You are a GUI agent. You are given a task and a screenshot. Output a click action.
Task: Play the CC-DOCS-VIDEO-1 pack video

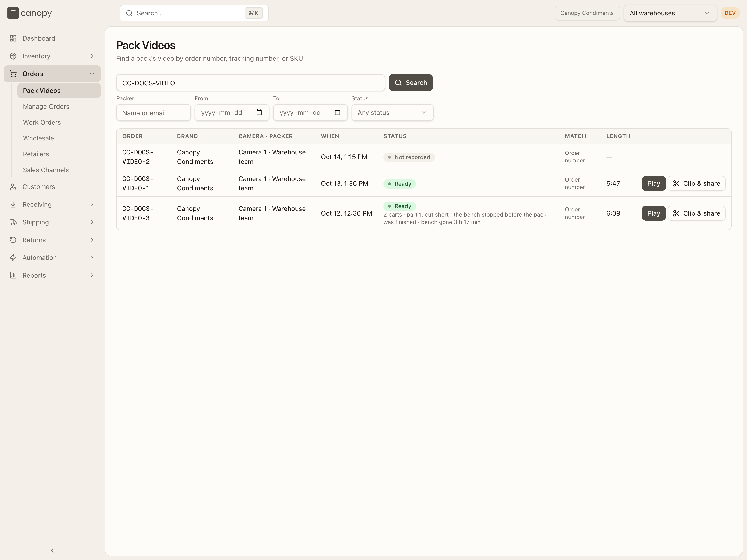pyautogui.click(x=653, y=183)
